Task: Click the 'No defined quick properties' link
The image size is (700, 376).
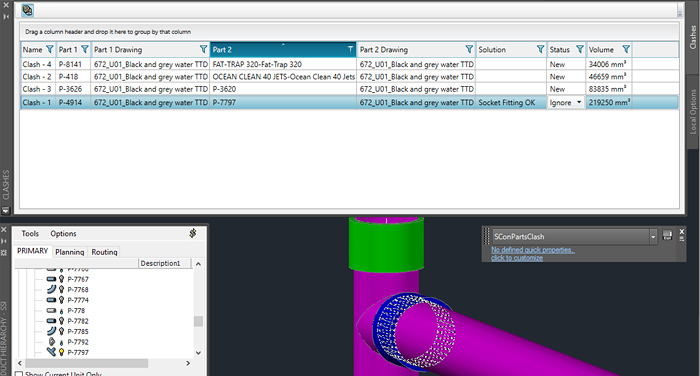Action: pyautogui.click(x=533, y=250)
